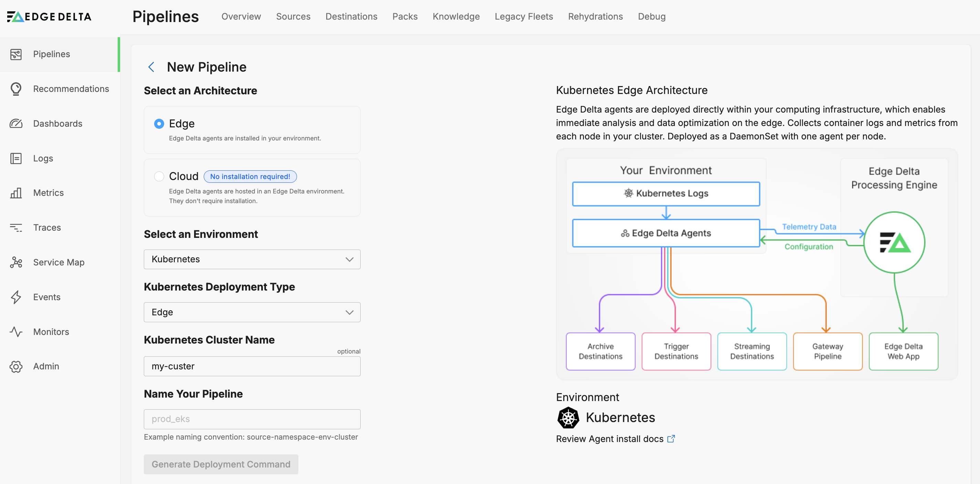Click the Streaming Destinations box
980x484 pixels.
pos(752,351)
